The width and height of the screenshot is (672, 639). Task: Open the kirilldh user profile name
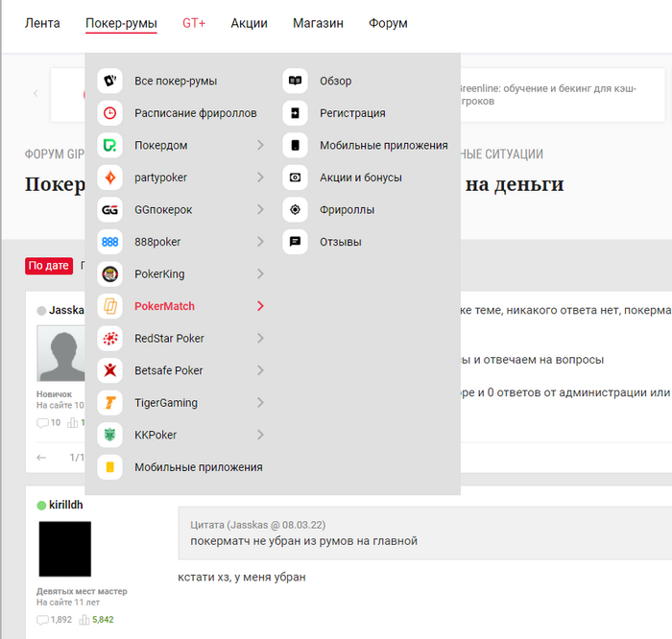coord(66,505)
